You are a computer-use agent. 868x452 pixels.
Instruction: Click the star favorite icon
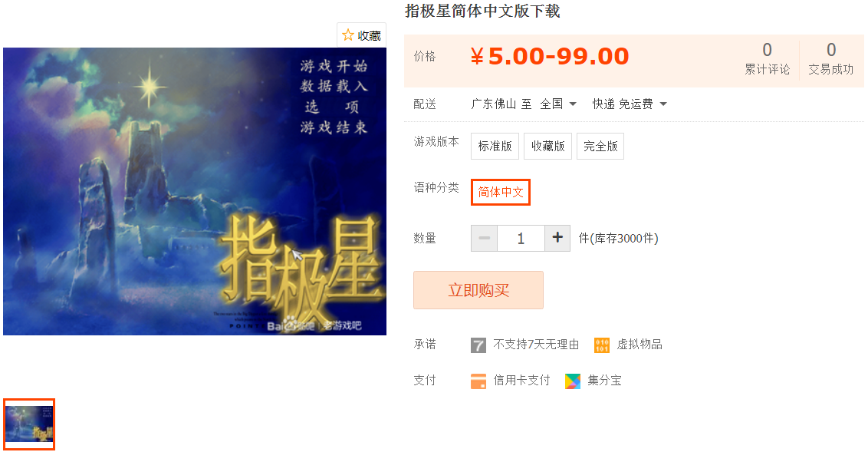(x=347, y=35)
